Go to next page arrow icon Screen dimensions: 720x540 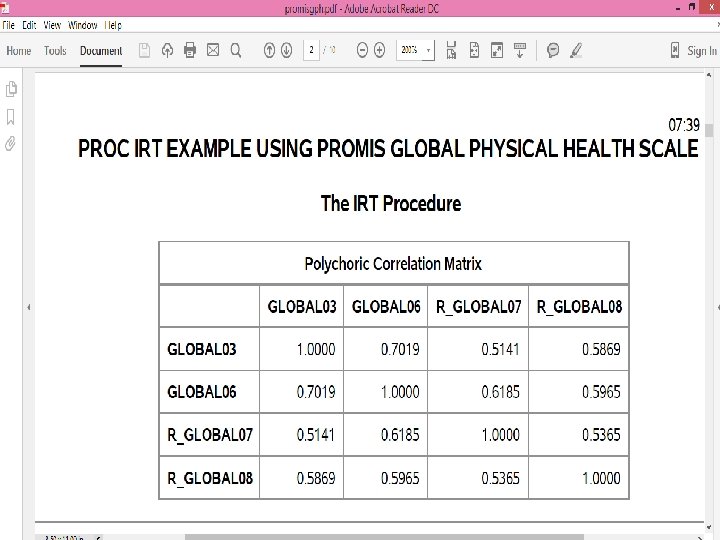pyautogui.click(x=287, y=50)
